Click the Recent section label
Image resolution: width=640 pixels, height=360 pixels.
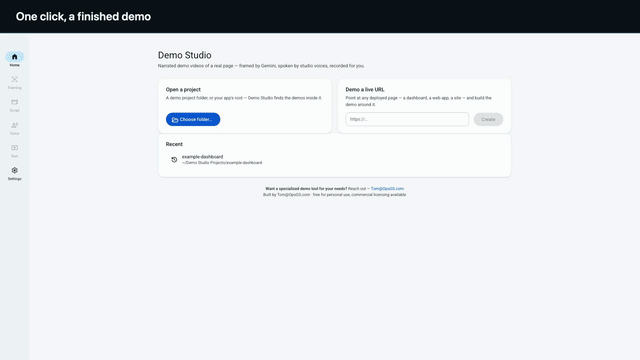(174, 144)
